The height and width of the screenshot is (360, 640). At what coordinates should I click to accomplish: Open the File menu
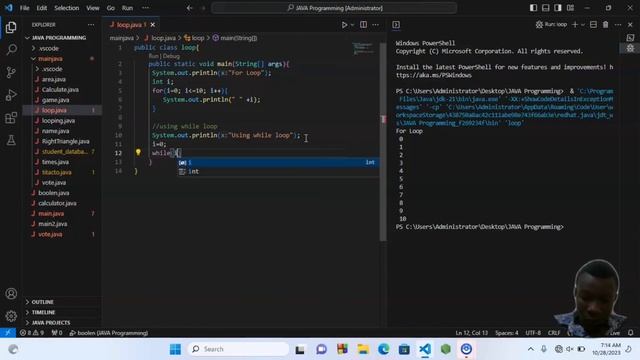(24, 8)
